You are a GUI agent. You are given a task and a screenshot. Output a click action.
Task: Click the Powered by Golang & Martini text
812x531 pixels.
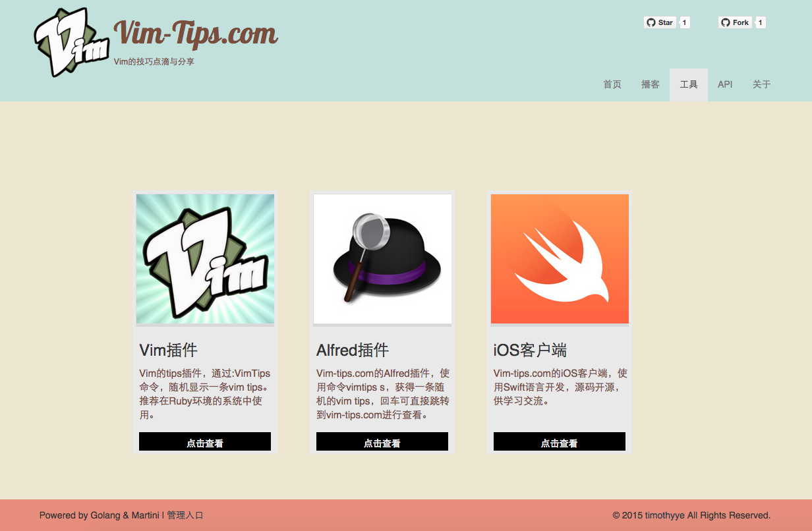pos(100,515)
